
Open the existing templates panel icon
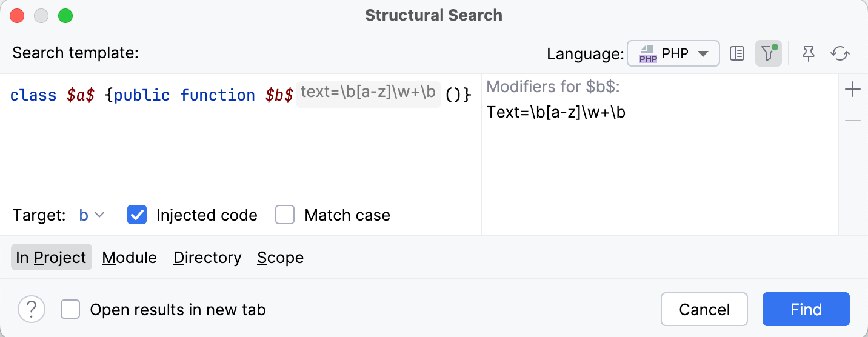[x=737, y=54]
